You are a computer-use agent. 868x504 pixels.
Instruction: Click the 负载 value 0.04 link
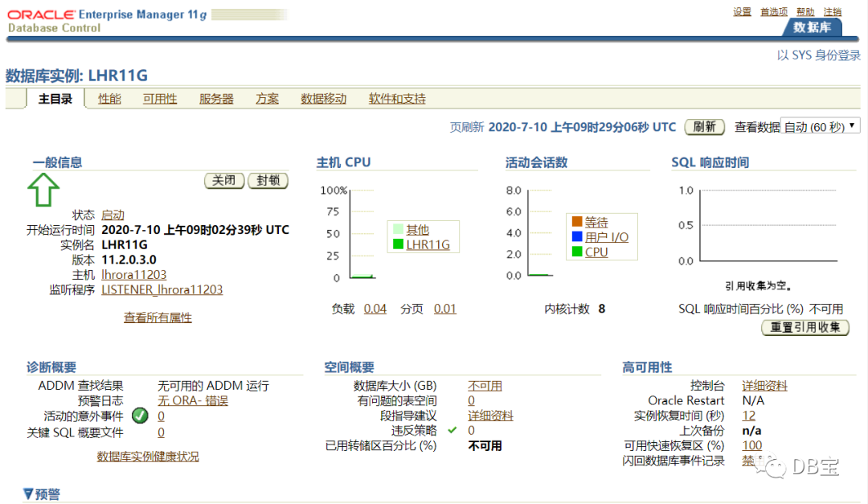(x=375, y=309)
